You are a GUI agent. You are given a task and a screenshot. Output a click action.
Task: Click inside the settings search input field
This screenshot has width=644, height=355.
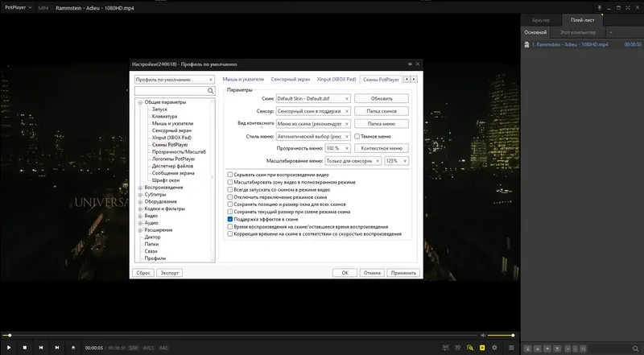point(171,91)
